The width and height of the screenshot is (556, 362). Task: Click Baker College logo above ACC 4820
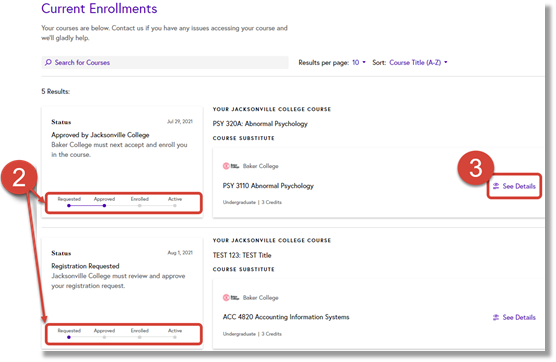pos(231,297)
